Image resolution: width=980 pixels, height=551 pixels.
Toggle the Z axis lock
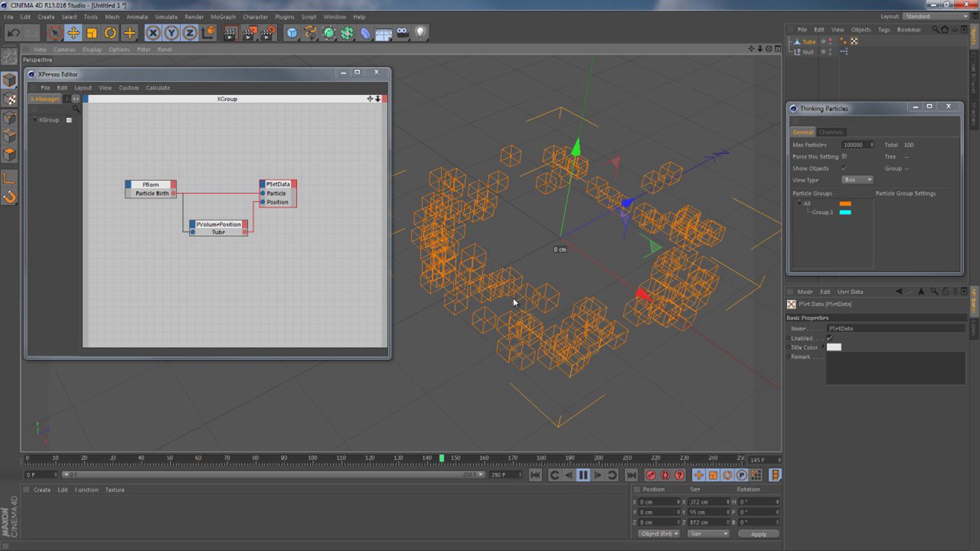click(190, 33)
